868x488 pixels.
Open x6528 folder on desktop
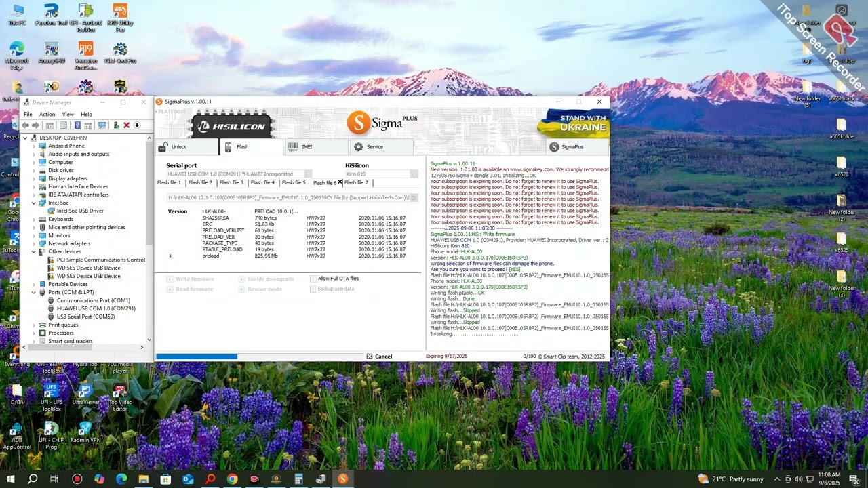point(842,167)
